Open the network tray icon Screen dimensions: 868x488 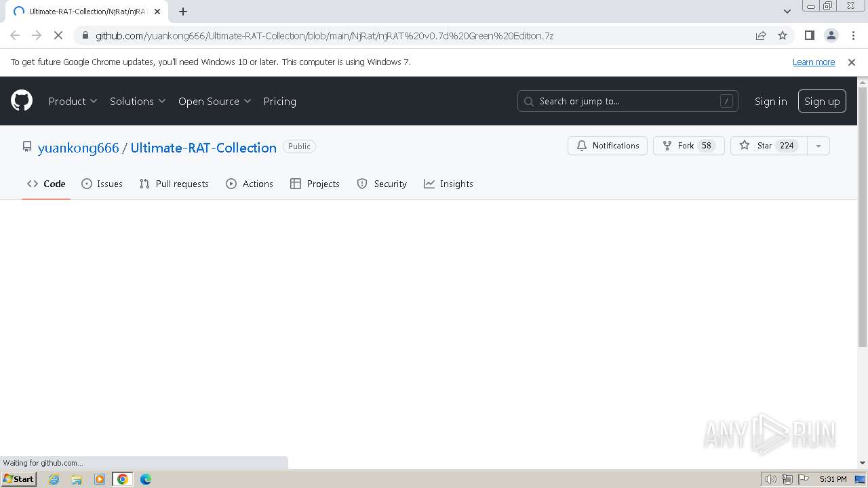(x=787, y=479)
